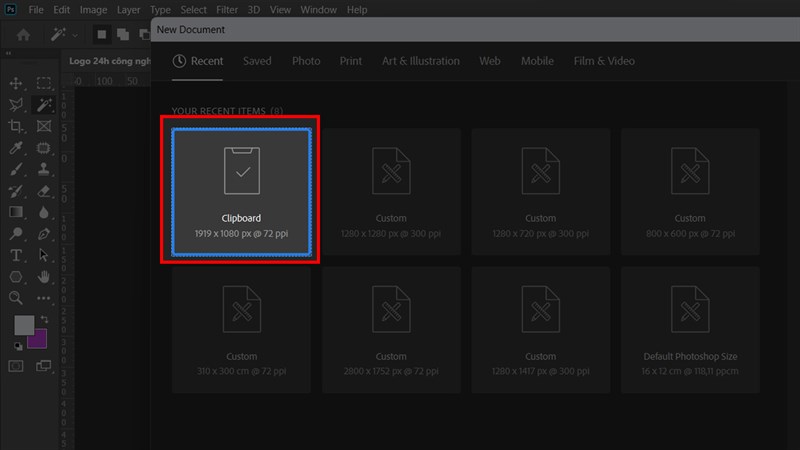Image resolution: width=800 pixels, height=450 pixels.
Task: Toggle Quick Mask mode icon
Action: 16,366
